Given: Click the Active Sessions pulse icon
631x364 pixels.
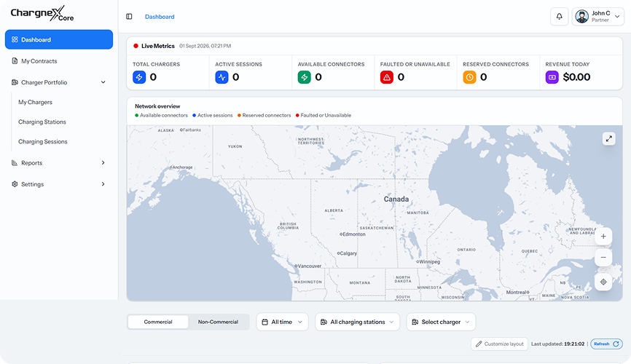Looking at the screenshot, I should coord(222,77).
